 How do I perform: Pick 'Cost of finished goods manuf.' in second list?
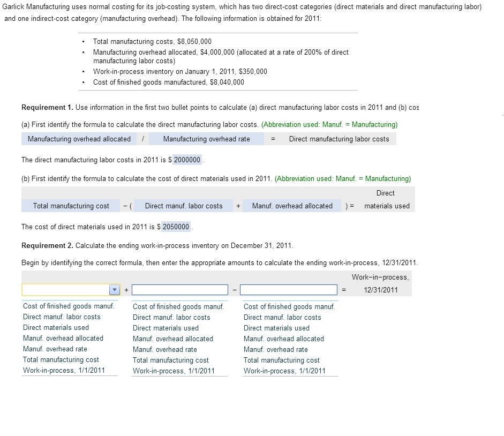[178, 307]
